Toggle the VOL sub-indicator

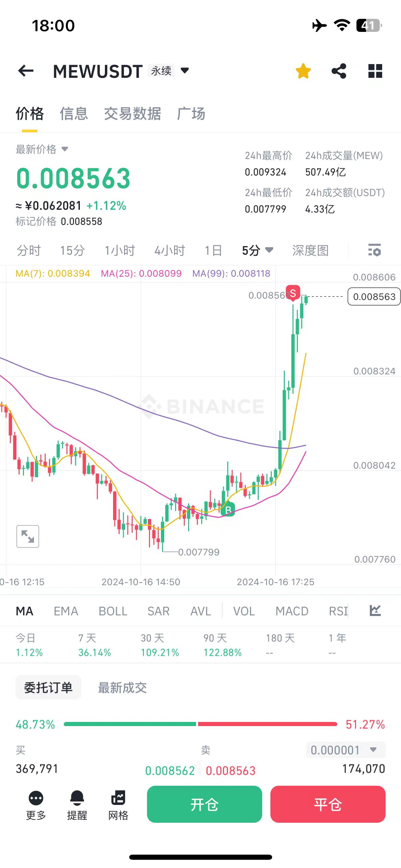(244, 611)
